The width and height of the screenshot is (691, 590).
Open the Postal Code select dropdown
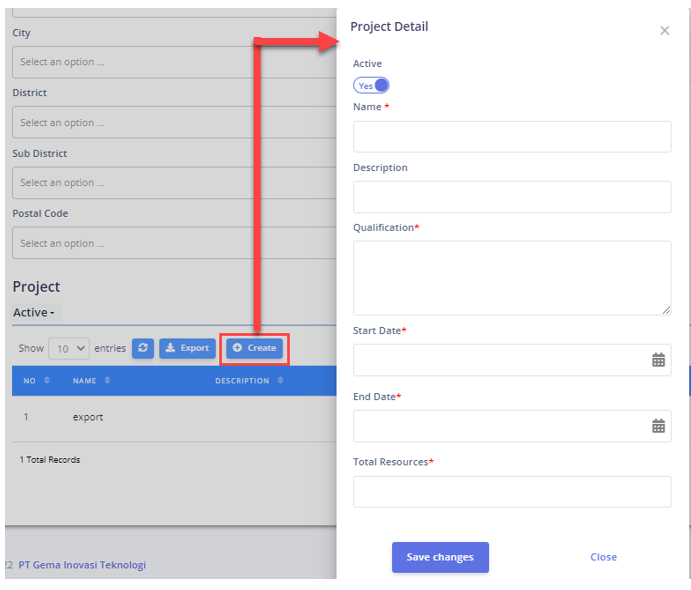pyautogui.click(x=174, y=243)
